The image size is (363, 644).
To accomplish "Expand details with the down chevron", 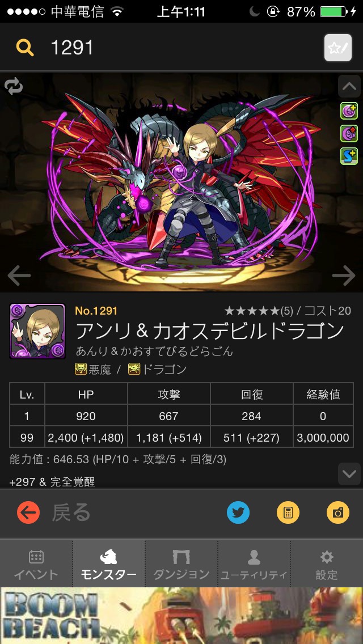I will (x=349, y=474).
